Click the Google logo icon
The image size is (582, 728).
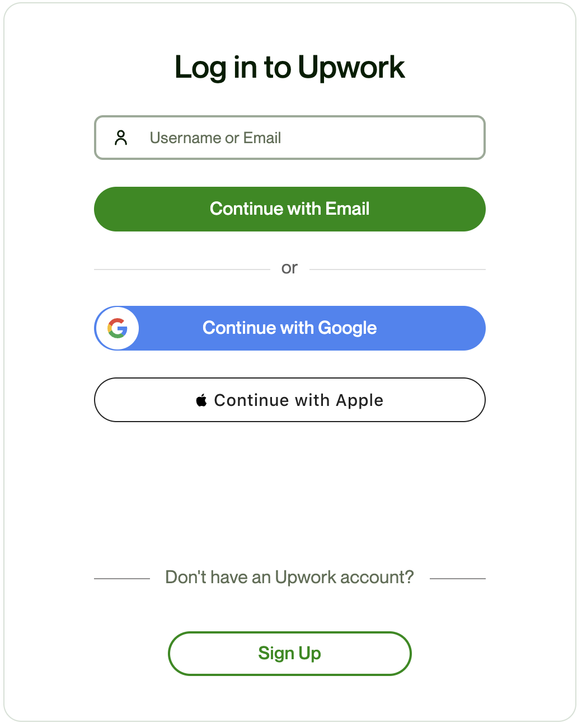[x=118, y=328]
